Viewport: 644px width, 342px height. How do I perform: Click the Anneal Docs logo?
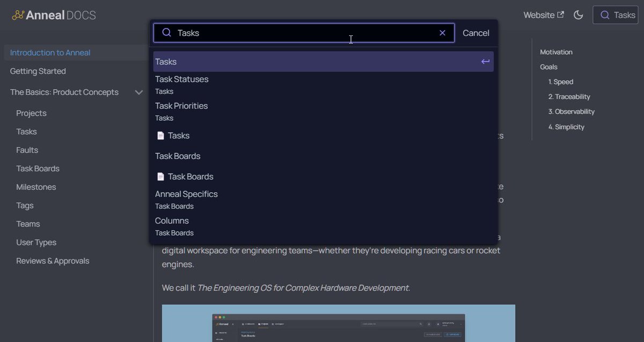click(54, 15)
